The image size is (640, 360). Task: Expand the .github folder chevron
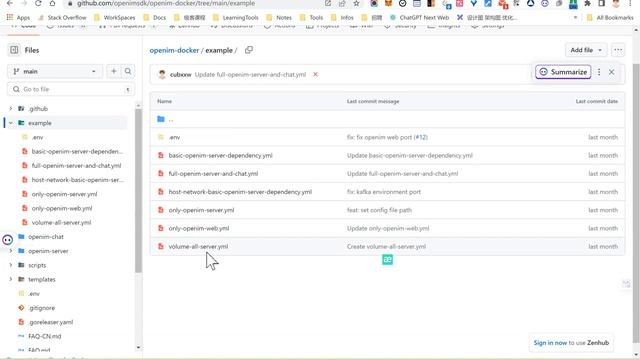[11, 109]
